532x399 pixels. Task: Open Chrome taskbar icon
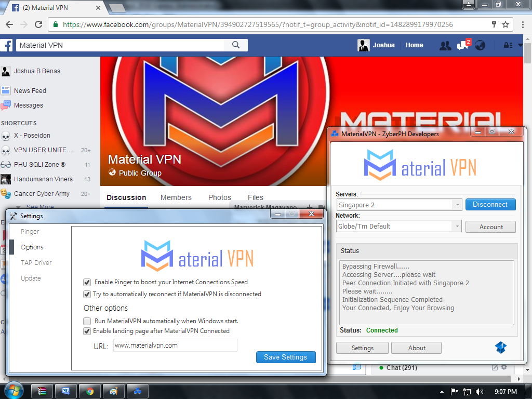[90, 392]
